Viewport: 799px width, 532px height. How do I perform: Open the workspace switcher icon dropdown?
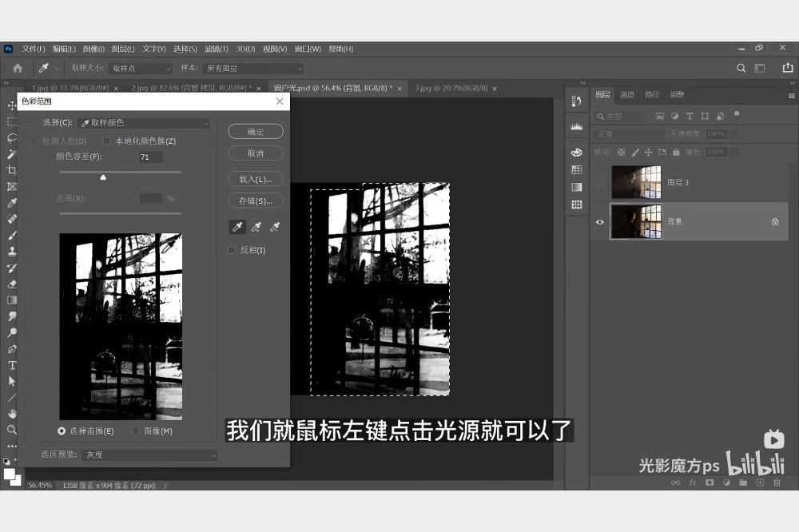coord(759,68)
